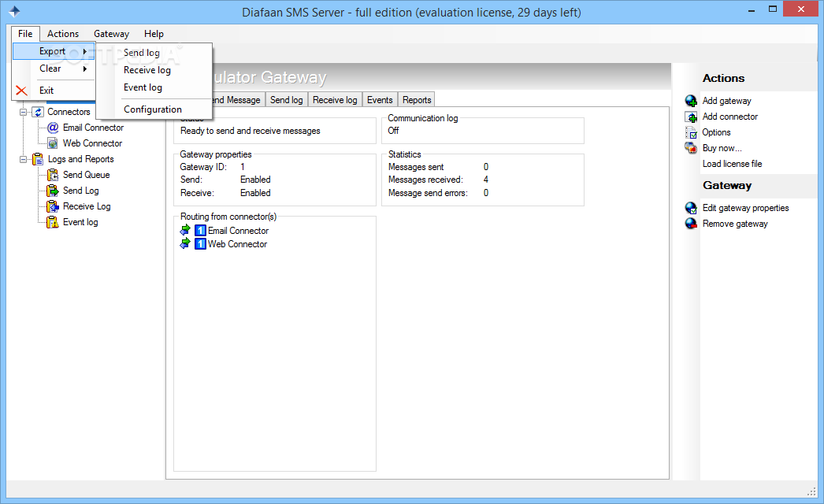The height and width of the screenshot is (504, 824).
Task: Click the Load license file link
Action: pyautogui.click(x=732, y=164)
